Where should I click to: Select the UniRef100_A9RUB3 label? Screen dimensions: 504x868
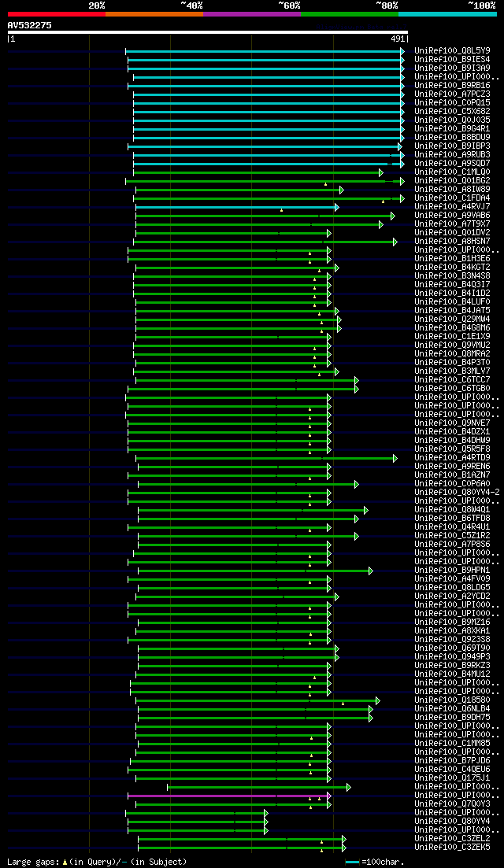tap(452, 154)
